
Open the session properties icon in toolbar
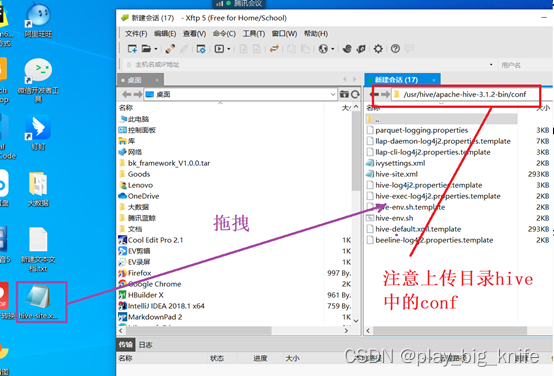tap(201, 49)
